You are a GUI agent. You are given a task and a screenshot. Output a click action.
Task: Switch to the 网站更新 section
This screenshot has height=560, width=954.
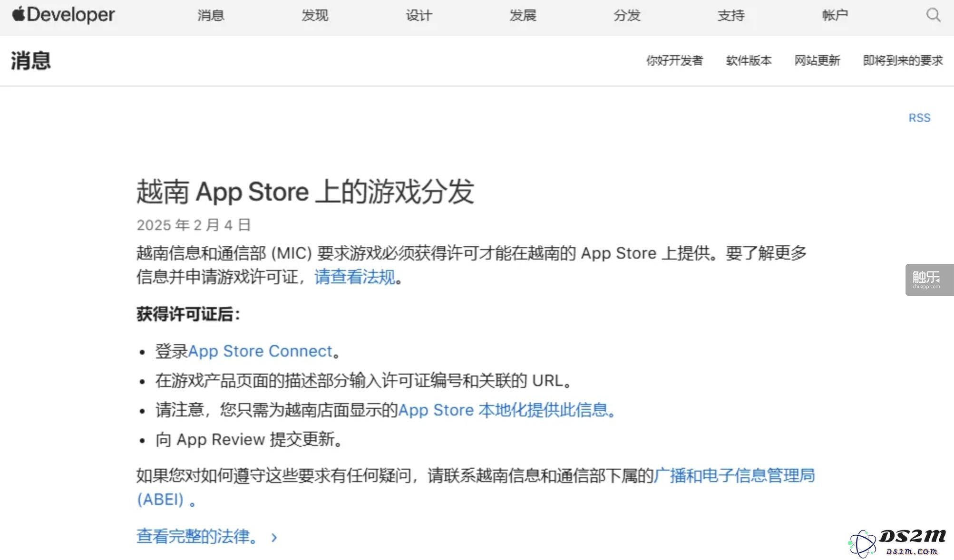point(817,60)
